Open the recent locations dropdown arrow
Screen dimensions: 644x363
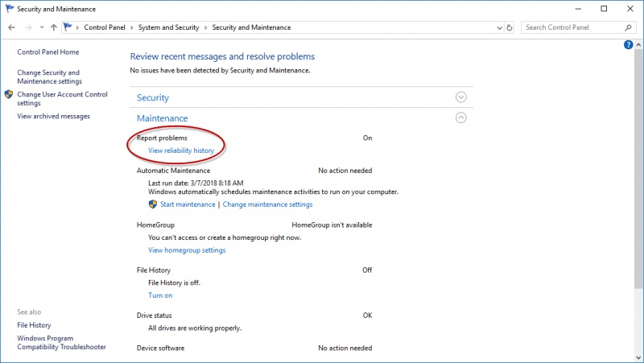pyautogui.click(x=42, y=27)
